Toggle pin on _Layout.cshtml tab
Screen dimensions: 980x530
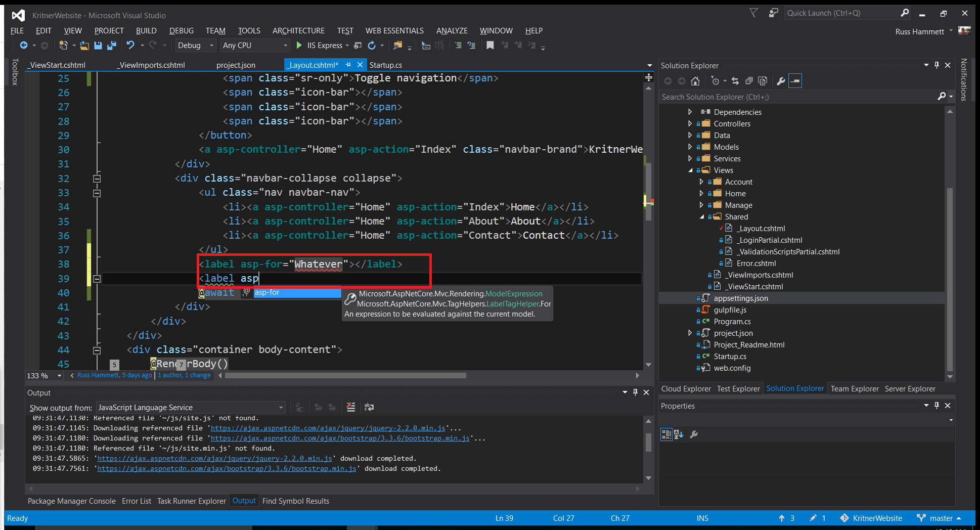(348, 65)
